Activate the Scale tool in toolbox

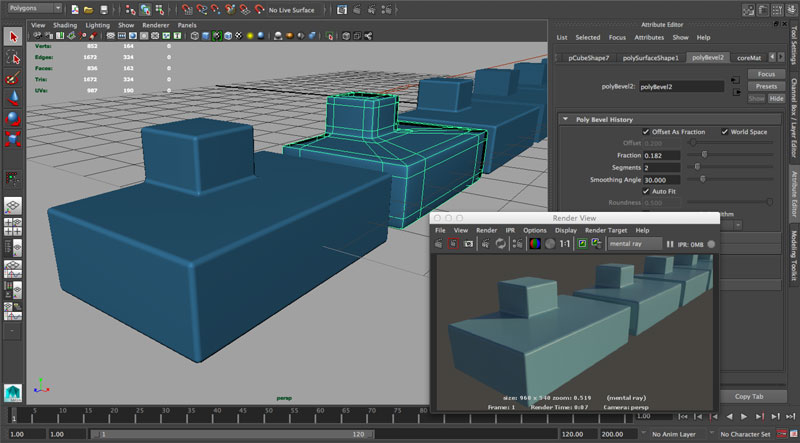13,138
